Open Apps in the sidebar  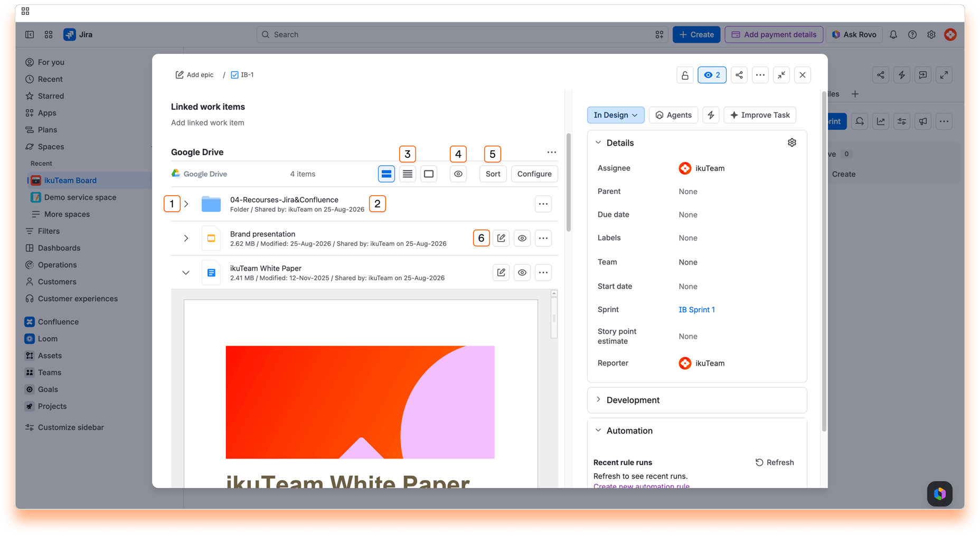47,112
